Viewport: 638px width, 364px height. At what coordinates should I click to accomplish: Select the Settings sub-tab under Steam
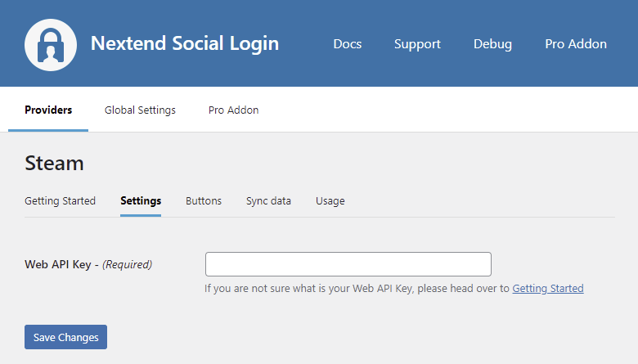pos(141,200)
